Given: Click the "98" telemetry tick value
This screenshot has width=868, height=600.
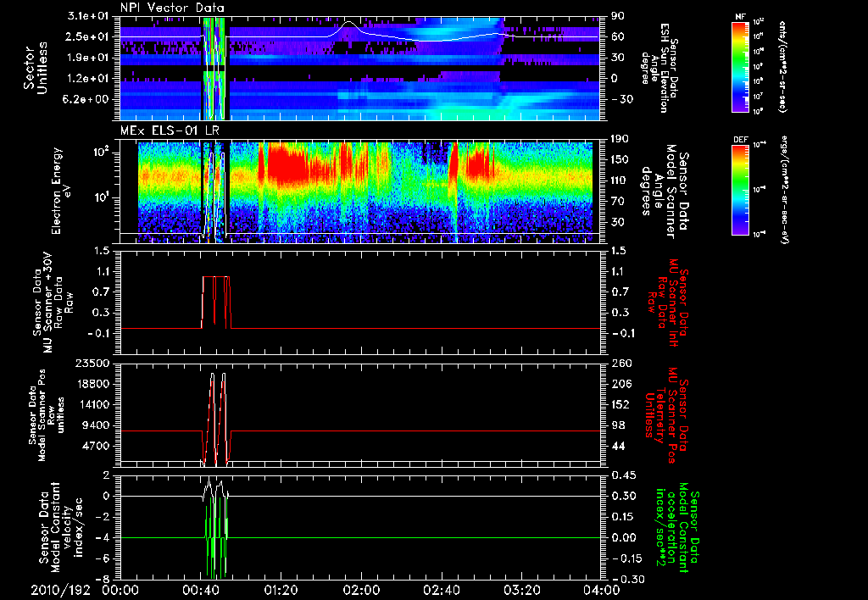Looking at the screenshot, I should pos(618,425).
